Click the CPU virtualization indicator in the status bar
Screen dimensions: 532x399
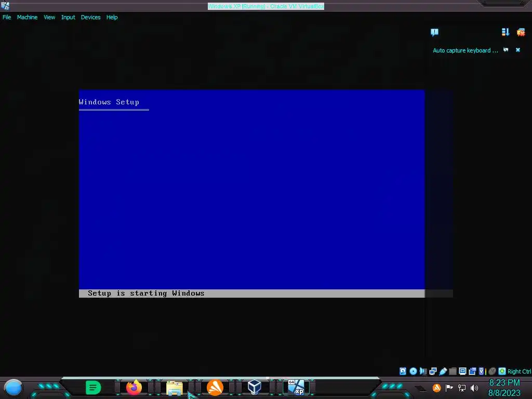[x=482, y=371]
